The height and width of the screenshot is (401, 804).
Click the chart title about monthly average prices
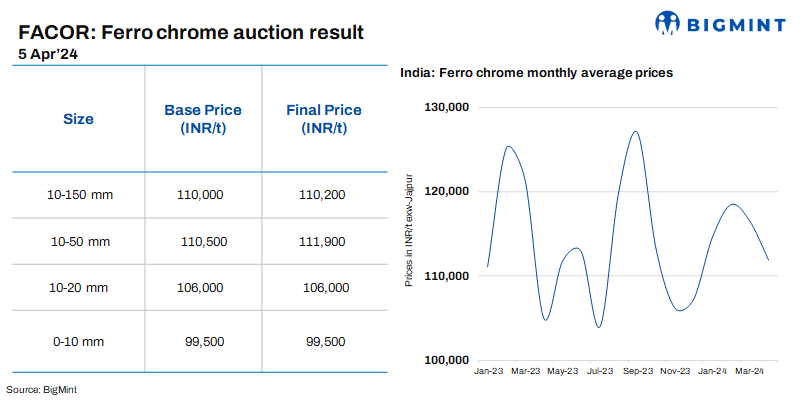(x=535, y=73)
